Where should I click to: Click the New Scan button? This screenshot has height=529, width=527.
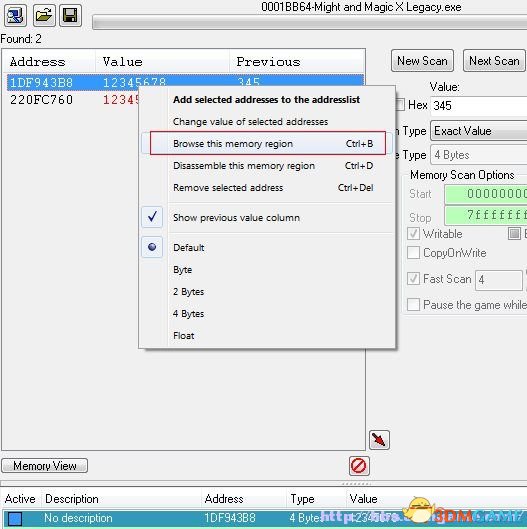[x=422, y=61]
